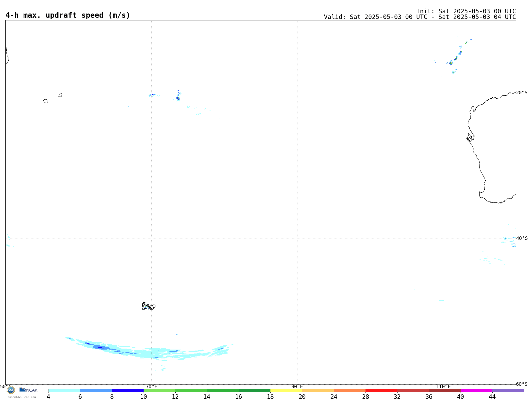The image size is (532, 400).
Task: Click the dark blue 8–10 colorbar swatch
Action: coord(128,391)
